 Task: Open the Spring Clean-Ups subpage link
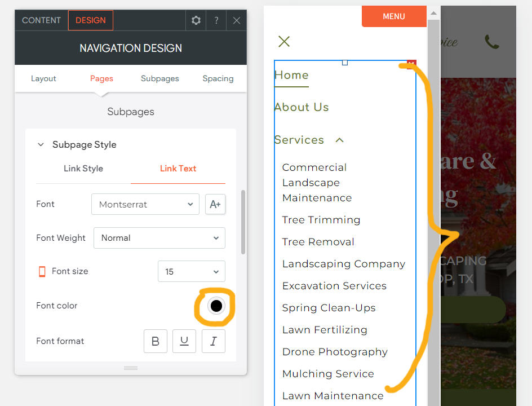pos(329,308)
